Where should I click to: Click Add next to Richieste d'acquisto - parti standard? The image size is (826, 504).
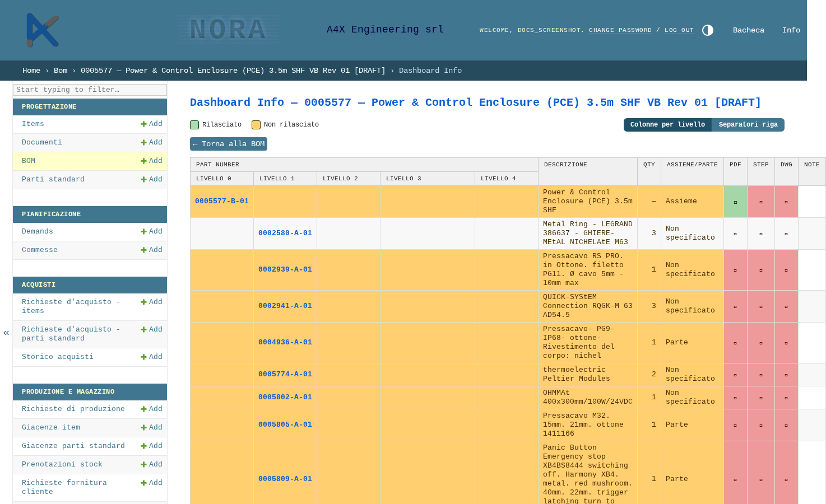151,329
